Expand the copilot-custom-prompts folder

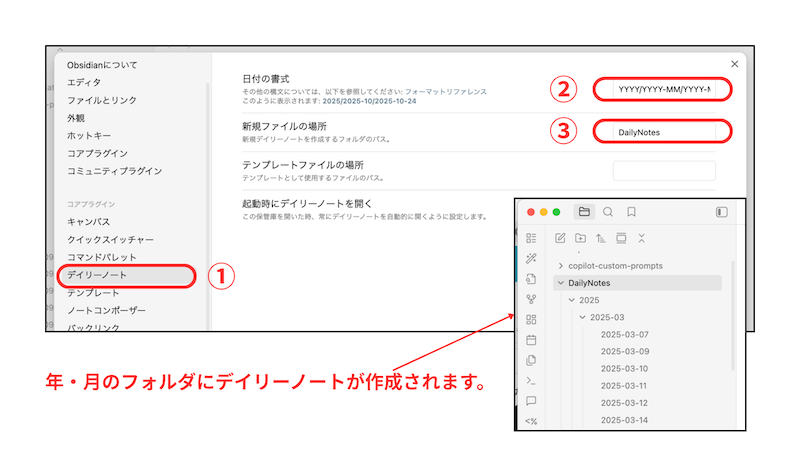tap(560, 266)
